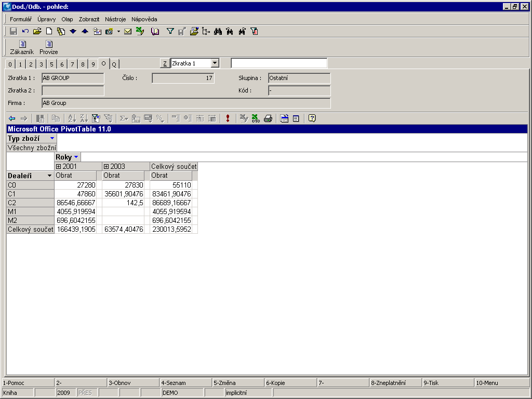Click the empty search field next to Zkratka 1
532x399 pixels.
pyautogui.click(x=279, y=63)
